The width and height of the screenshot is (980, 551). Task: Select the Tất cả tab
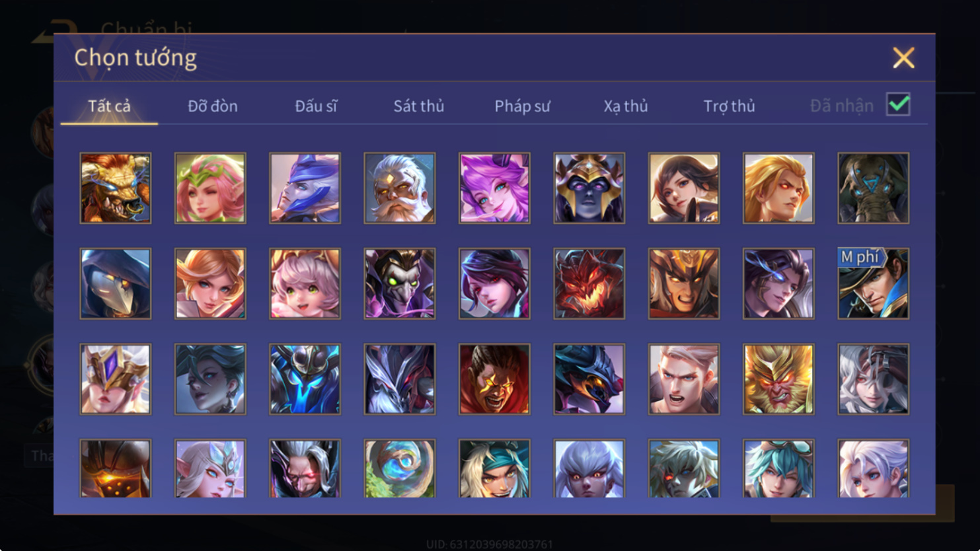(110, 106)
